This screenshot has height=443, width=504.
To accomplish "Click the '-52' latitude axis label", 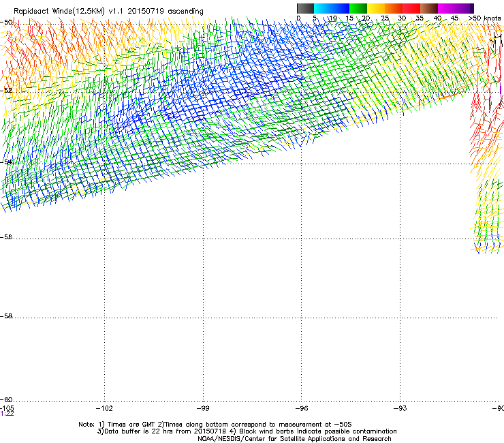I will pyautogui.click(x=6, y=91).
